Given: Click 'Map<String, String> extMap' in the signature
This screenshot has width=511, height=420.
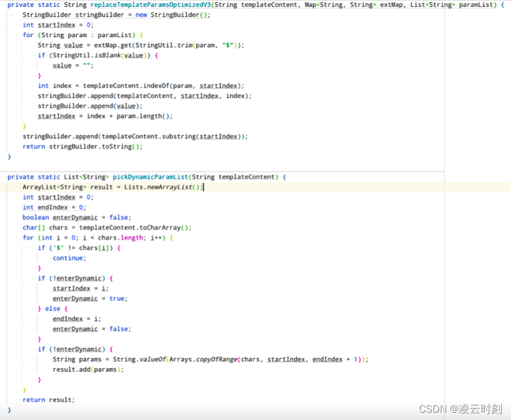Looking at the screenshot, I should tap(354, 5).
